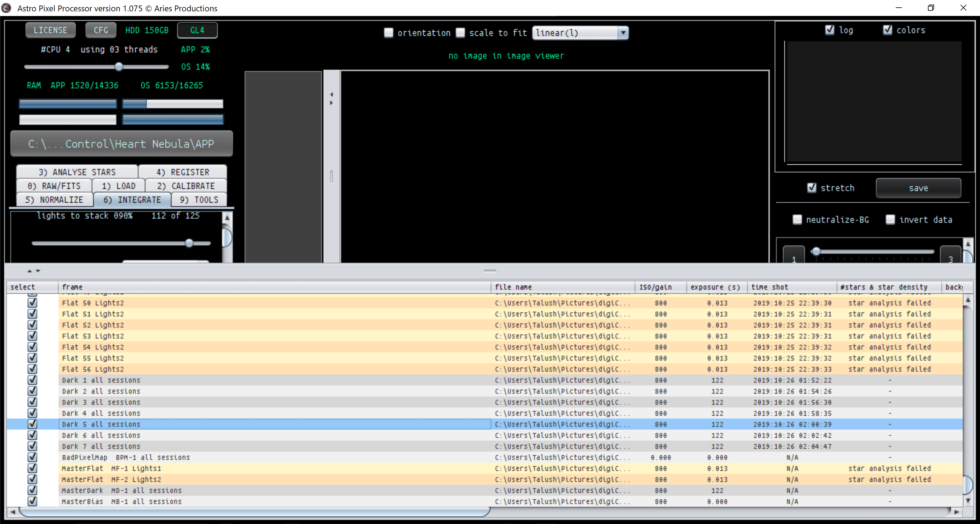Switch to the 4) REGISTER tab
This screenshot has width=980, height=524.
183,172
